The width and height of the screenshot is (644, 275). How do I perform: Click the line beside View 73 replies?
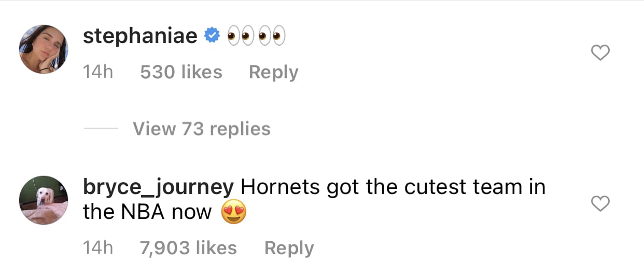[x=101, y=129]
